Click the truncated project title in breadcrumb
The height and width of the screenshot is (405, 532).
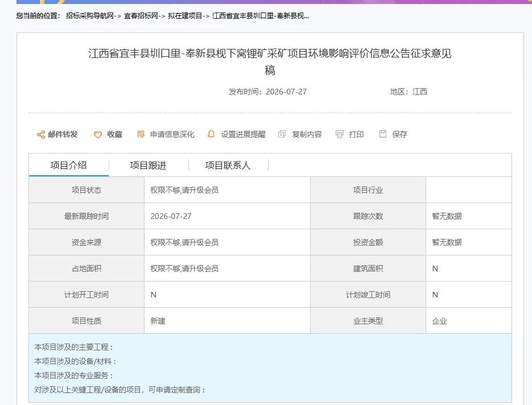tap(260, 16)
